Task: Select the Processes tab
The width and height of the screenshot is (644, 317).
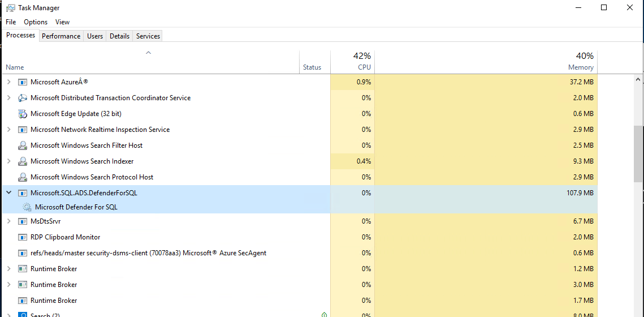Action: 20,35
